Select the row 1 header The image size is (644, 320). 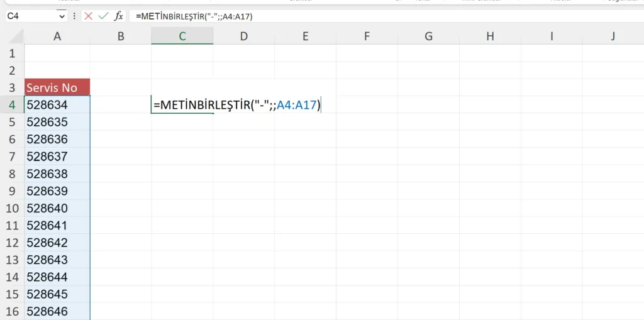(12, 54)
